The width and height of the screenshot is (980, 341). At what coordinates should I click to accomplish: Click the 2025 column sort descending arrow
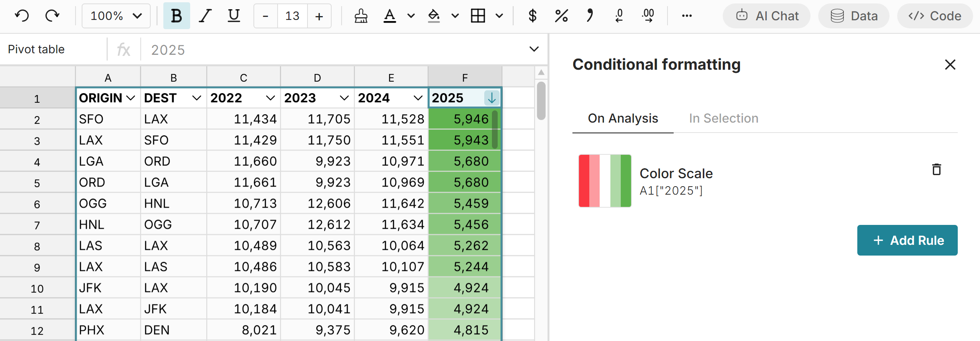(492, 98)
